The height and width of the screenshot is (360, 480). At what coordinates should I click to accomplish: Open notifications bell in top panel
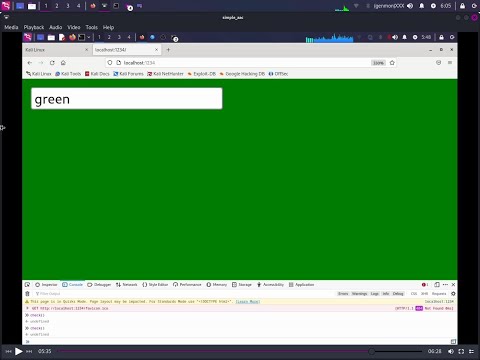pos(422,6)
